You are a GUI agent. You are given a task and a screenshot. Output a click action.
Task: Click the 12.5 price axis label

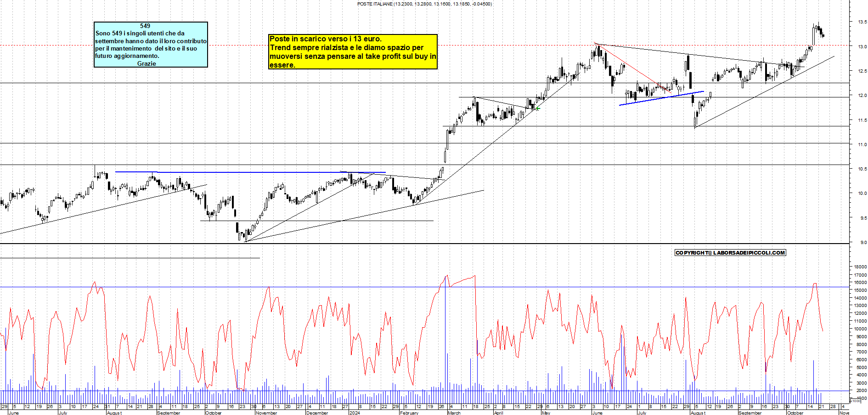(x=862, y=71)
